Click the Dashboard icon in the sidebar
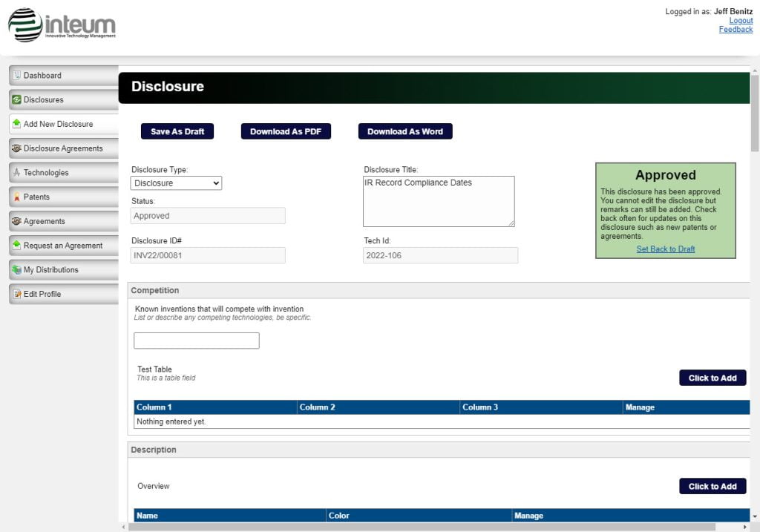760x532 pixels. 16,75
